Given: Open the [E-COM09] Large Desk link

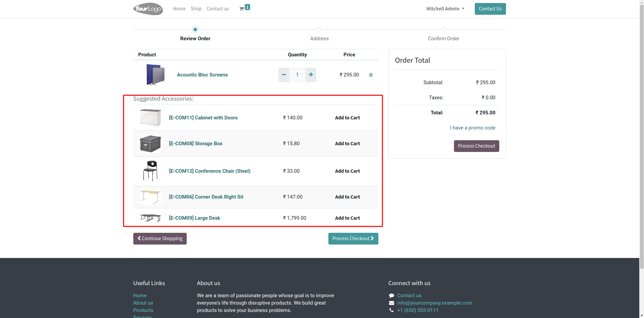Looking at the screenshot, I should (x=194, y=218).
